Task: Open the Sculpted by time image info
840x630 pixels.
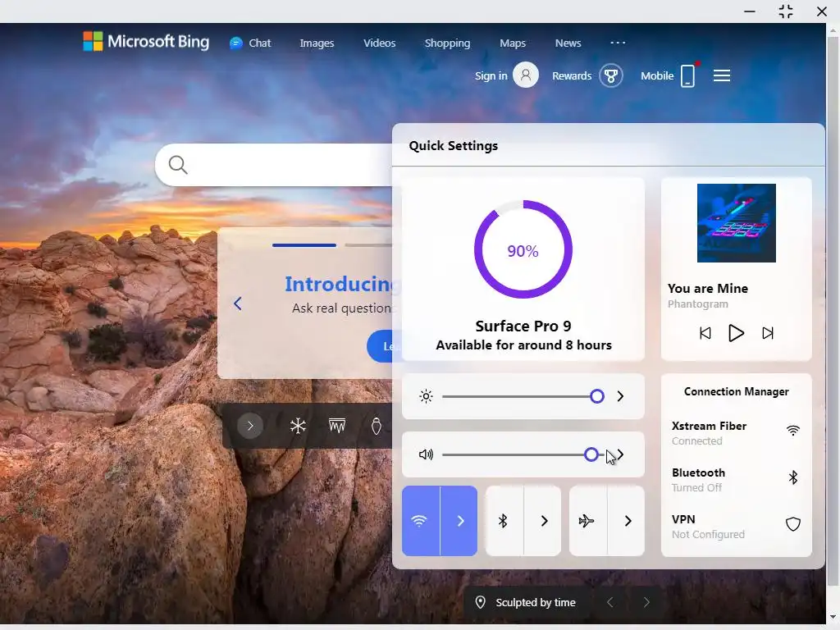Action: (x=535, y=603)
